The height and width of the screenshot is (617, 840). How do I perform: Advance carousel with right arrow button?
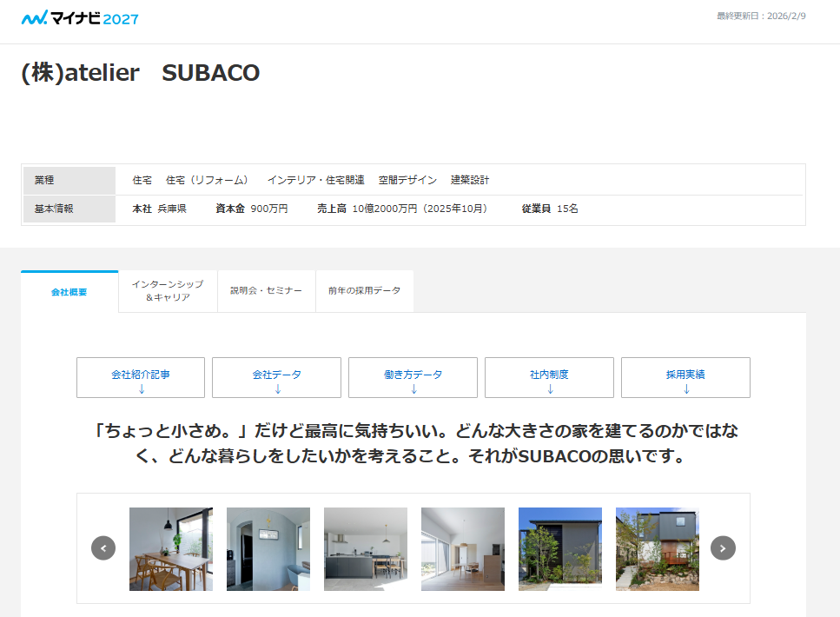(x=723, y=548)
